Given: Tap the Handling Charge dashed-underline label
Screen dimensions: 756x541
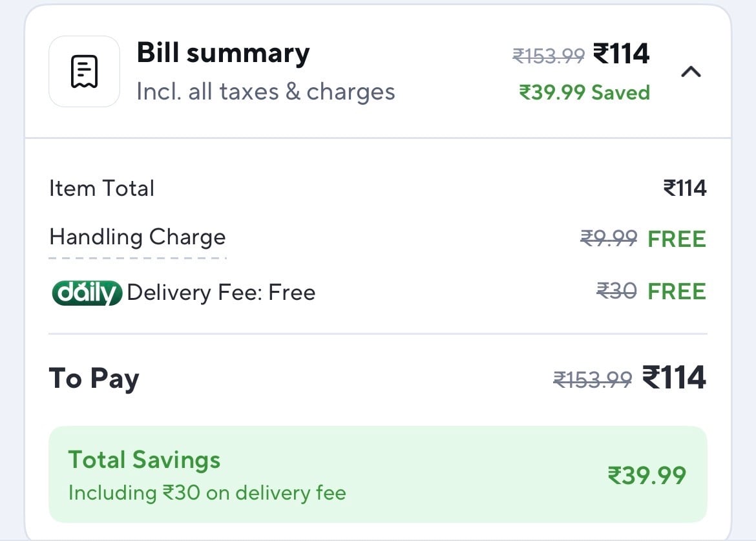Looking at the screenshot, I should pyautogui.click(x=138, y=237).
